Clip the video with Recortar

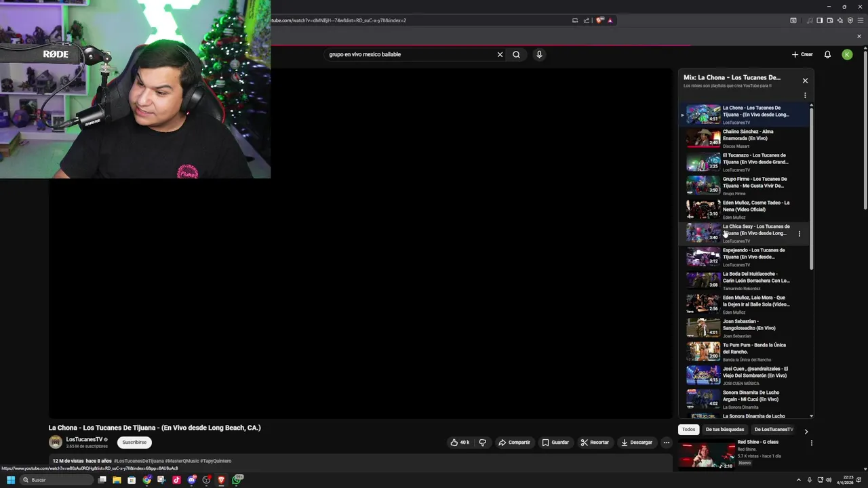point(595,443)
